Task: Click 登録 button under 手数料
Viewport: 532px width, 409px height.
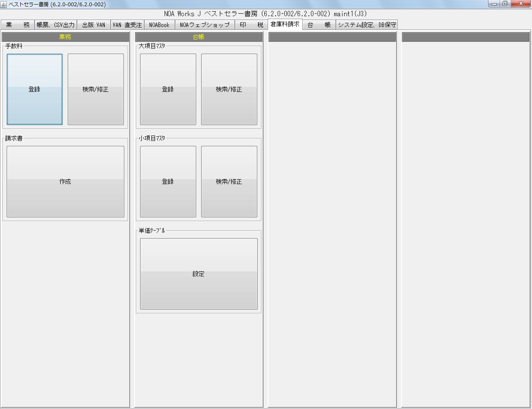Action: pyautogui.click(x=34, y=89)
